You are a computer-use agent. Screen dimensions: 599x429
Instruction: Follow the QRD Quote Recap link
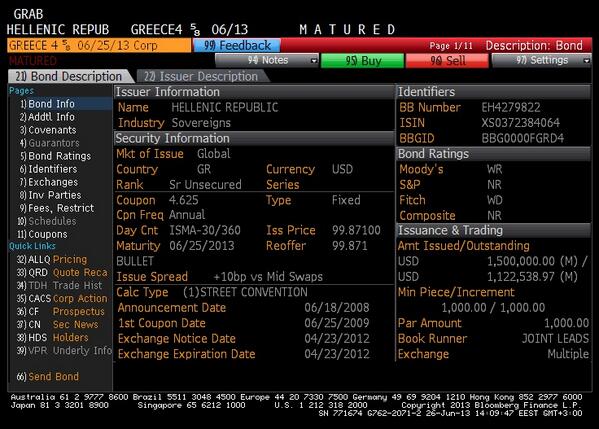(x=62, y=272)
